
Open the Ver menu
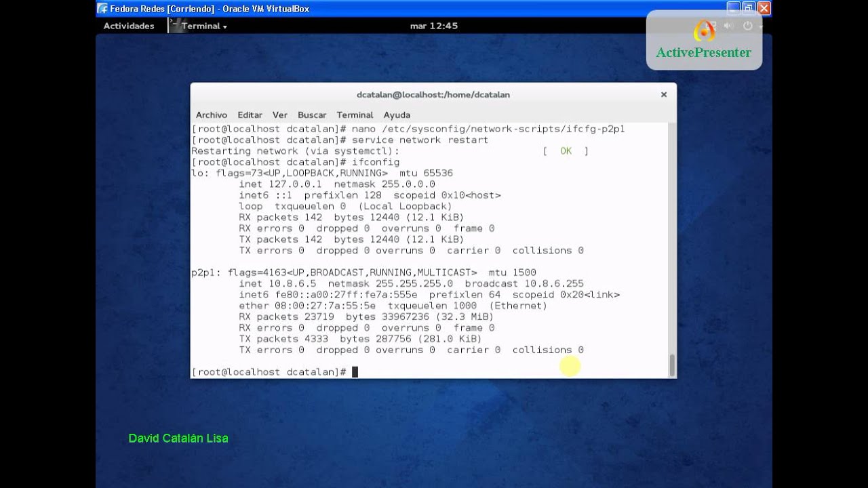click(280, 115)
